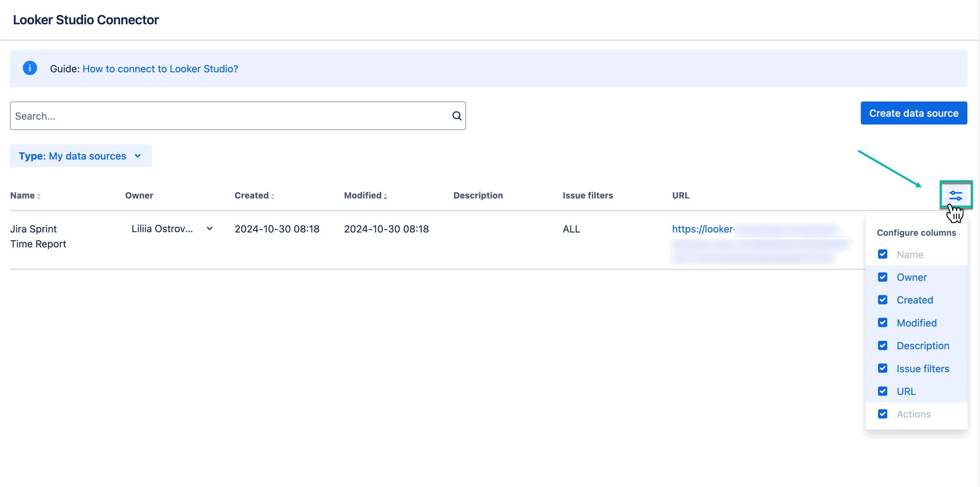The width and height of the screenshot is (980, 487).
Task: Click the search magnifier icon
Action: (x=457, y=116)
